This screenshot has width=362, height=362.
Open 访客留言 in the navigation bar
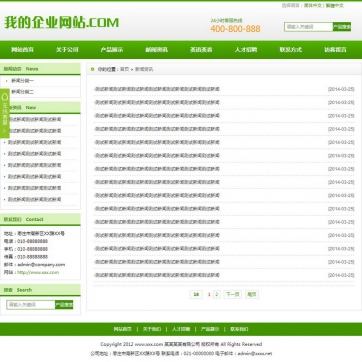335,50
